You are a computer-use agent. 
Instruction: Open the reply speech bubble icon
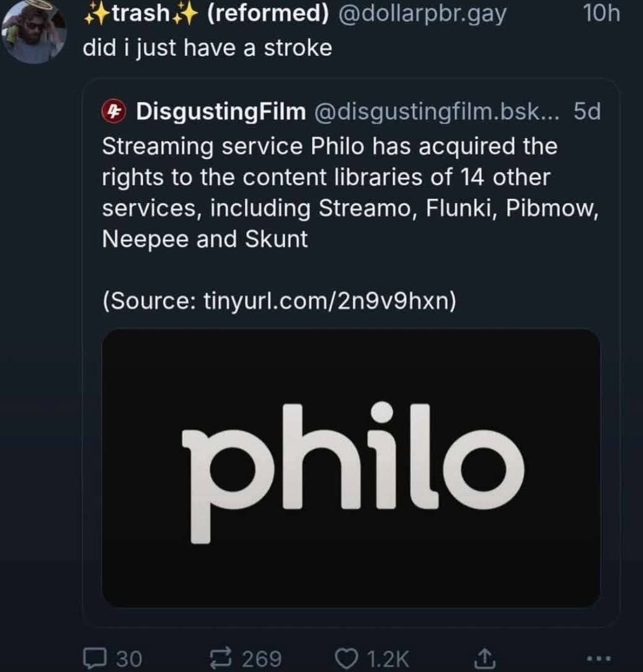[94, 658]
